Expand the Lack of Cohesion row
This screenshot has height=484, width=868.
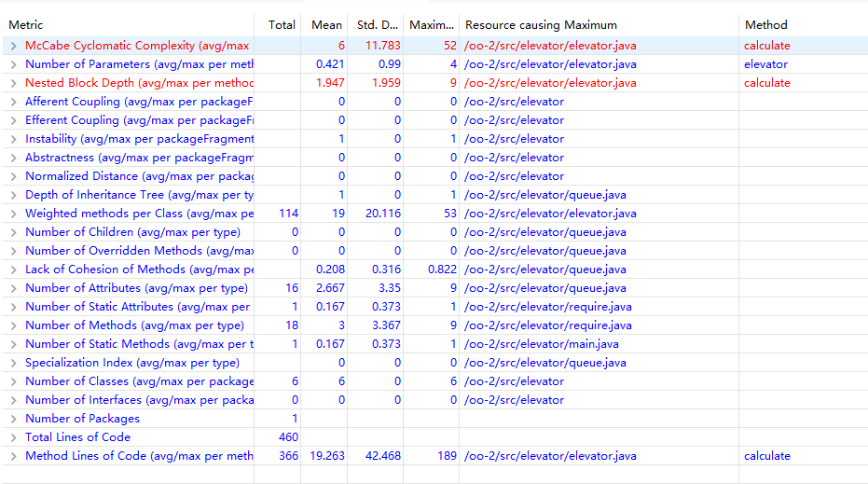coord(13,270)
